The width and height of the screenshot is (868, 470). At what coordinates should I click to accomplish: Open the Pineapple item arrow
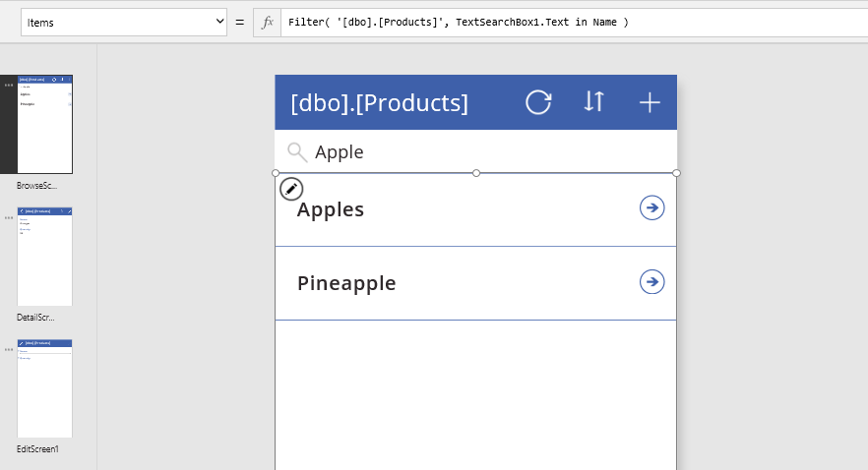(x=652, y=282)
